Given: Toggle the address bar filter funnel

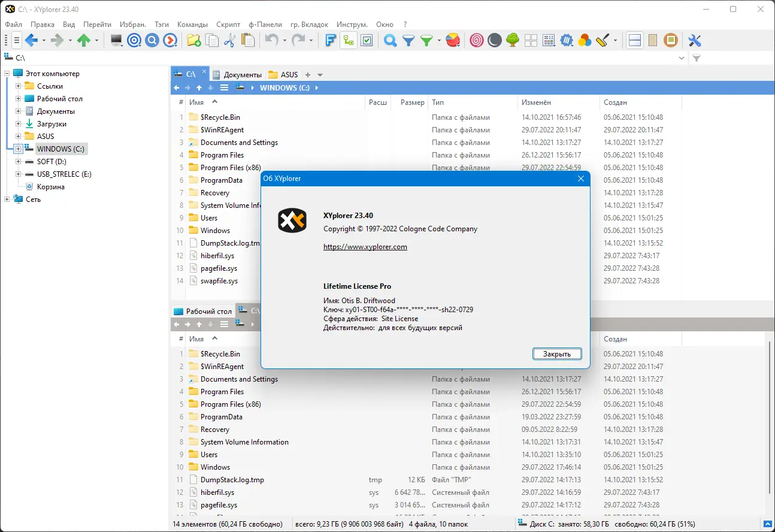Looking at the screenshot, I should pyautogui.click(x=696, y=58).
